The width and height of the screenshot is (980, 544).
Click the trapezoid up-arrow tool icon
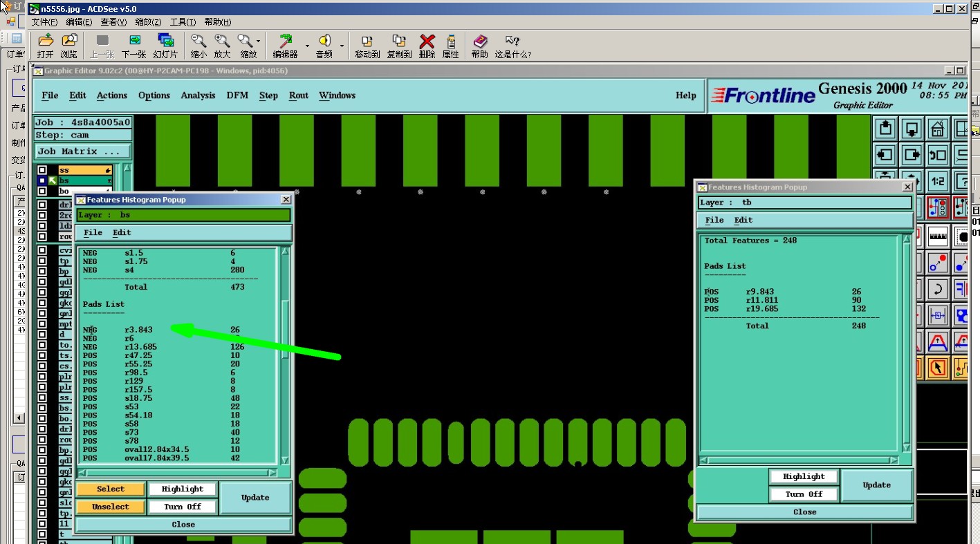click(x=938, y=341)
